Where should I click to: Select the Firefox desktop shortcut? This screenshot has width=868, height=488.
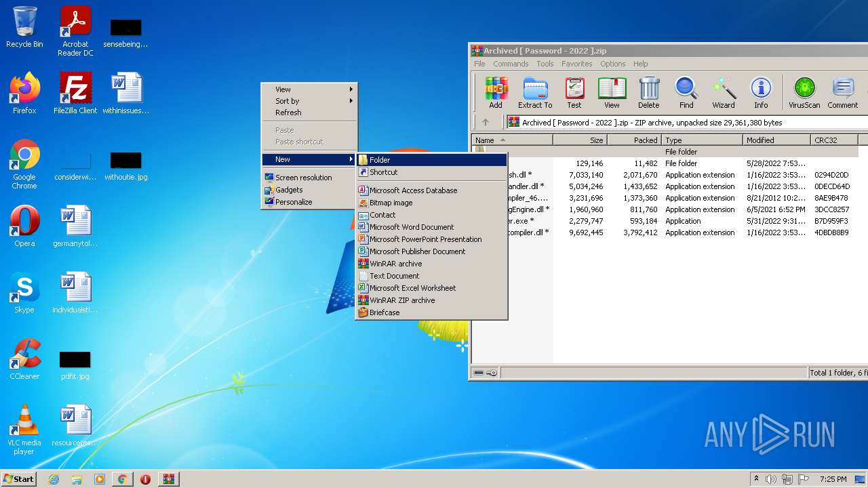click(24, 93)
